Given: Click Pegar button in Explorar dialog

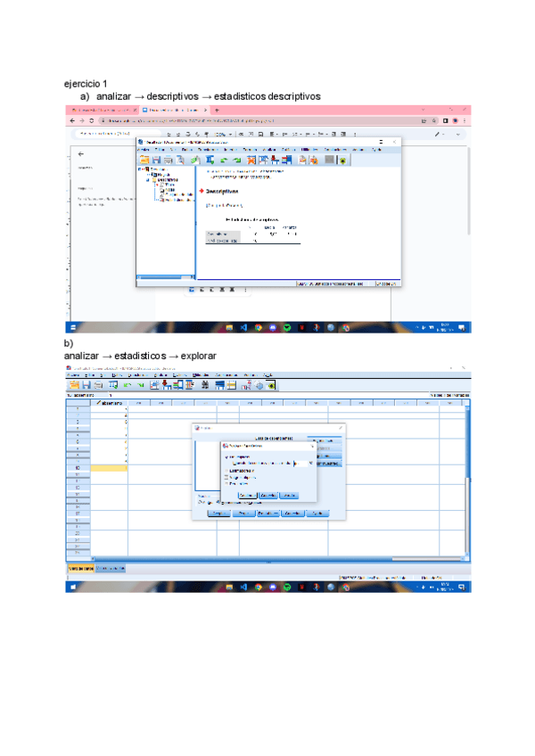Looking at the screenshot, I should tap(243, 513).
